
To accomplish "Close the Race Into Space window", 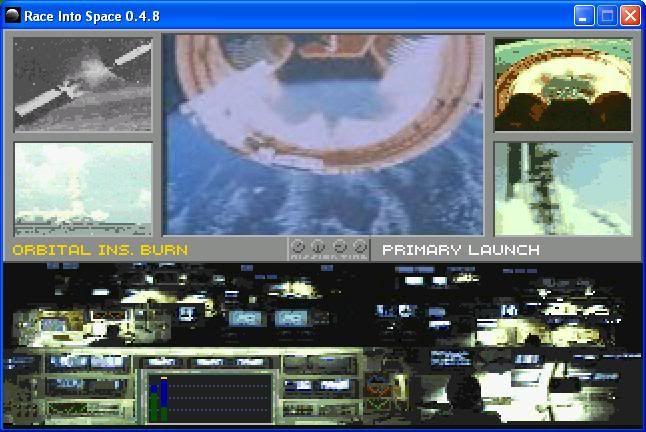I will pos(630,16).
